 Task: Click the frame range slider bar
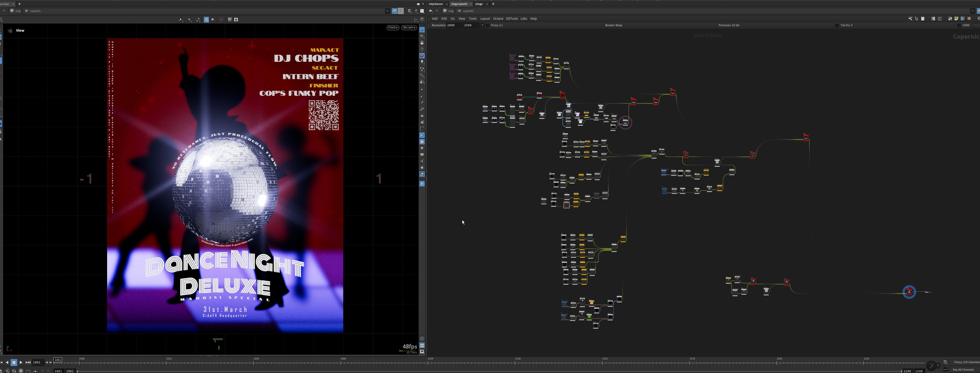489,371
